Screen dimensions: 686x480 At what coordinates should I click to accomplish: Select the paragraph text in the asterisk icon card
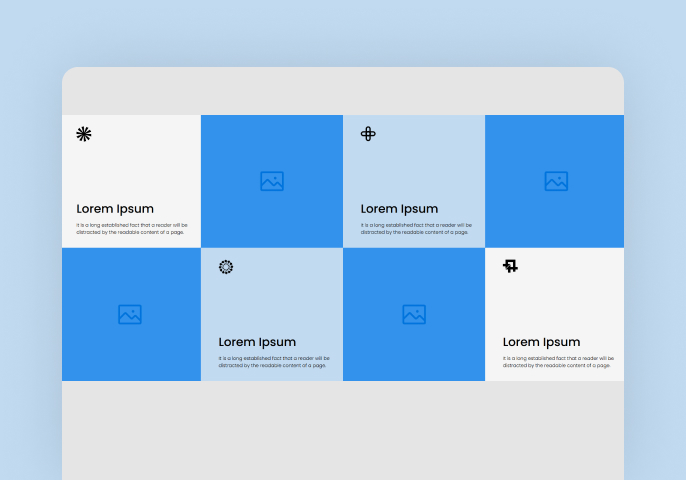point(132,228)
